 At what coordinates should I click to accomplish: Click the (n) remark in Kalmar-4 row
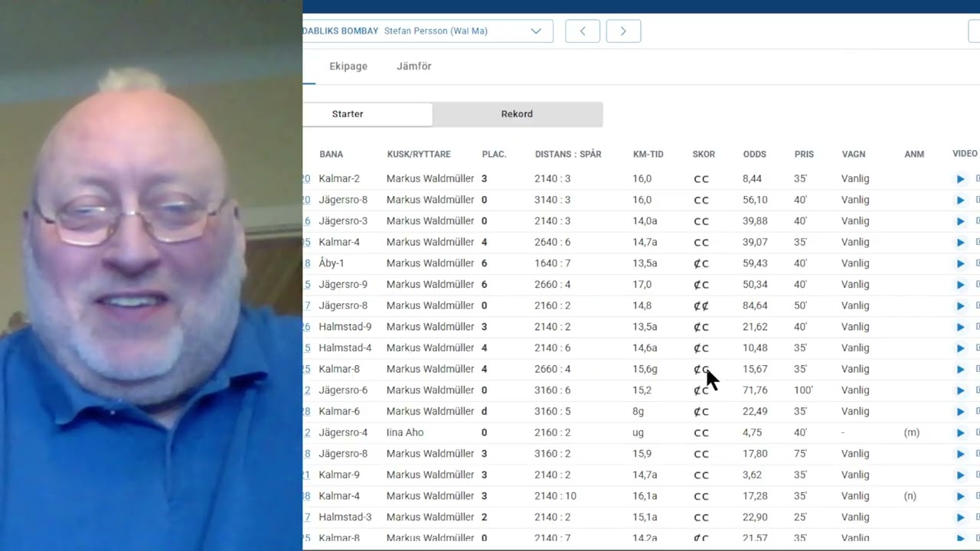click(910, 496)
